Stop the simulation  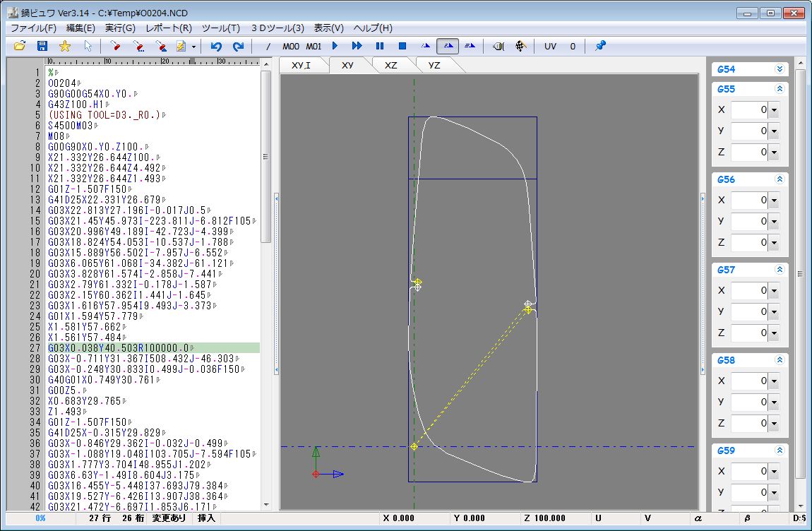(x=402, y=46)
